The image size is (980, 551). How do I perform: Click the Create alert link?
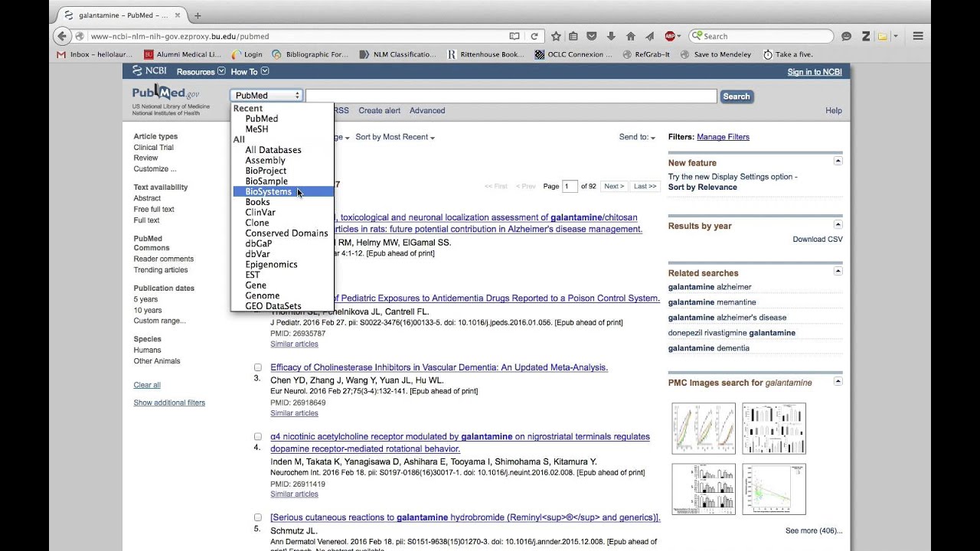coord(379,110)
